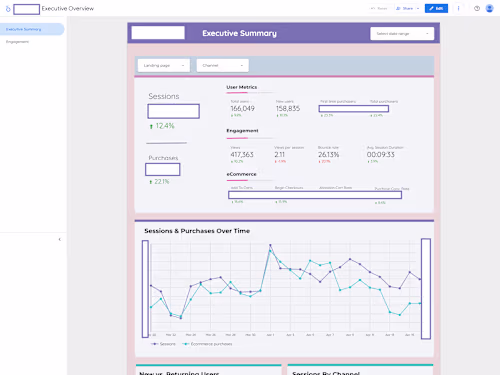This screenshot has height=375, width=500.
Task: Select the Executive Summary page
Action: pos(32,29)
